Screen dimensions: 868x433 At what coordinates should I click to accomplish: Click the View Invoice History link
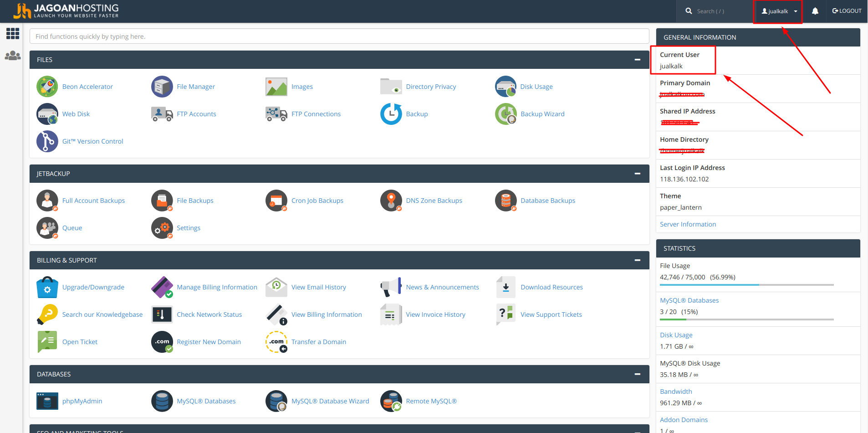tap(435, 314)
